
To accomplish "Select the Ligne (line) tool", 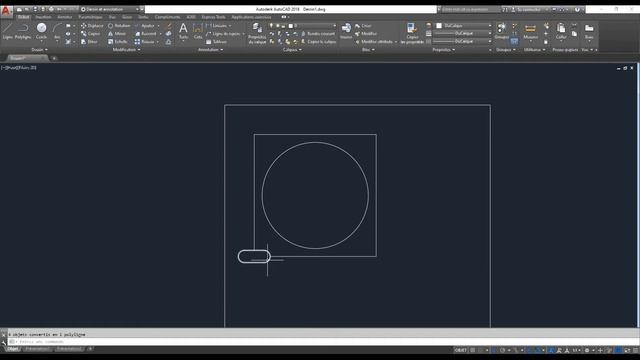I will pyautogui.click(x=8, y=31).
